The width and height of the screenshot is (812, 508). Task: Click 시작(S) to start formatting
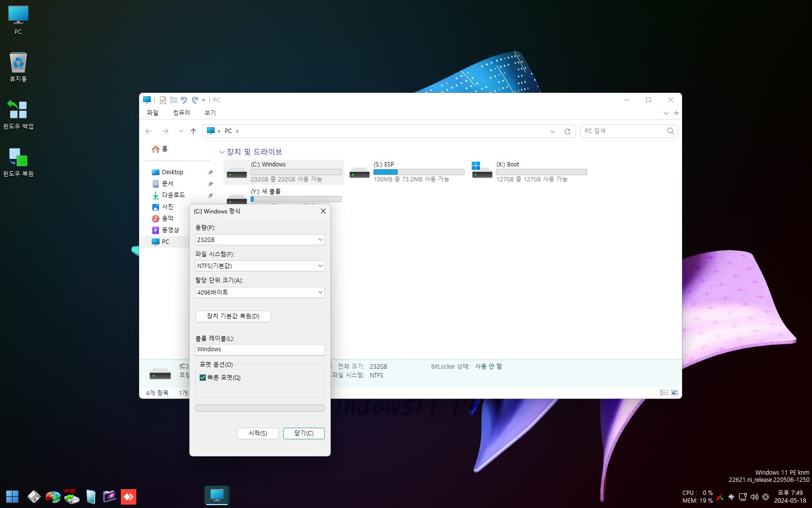pyautogui.click(x=258, y=433)
